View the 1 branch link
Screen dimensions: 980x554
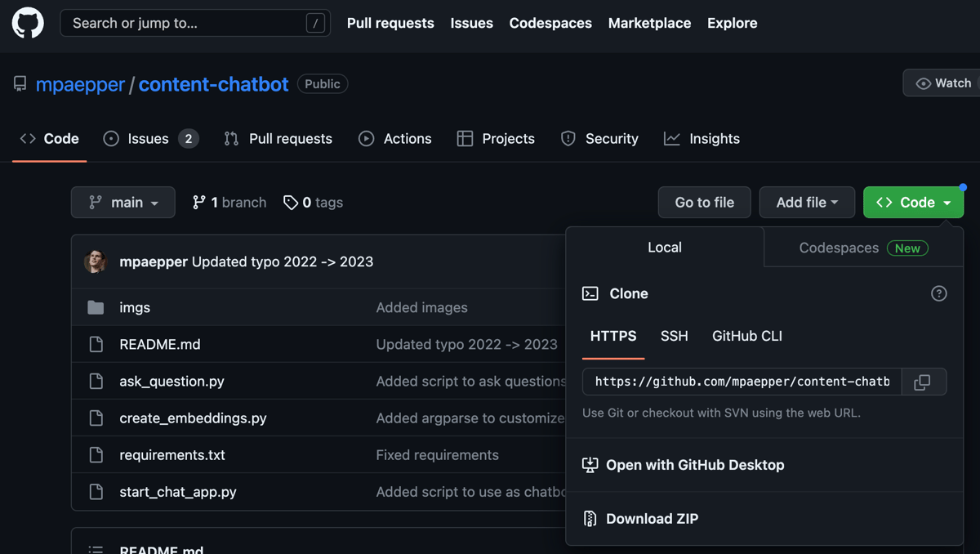tap(229, 202)
